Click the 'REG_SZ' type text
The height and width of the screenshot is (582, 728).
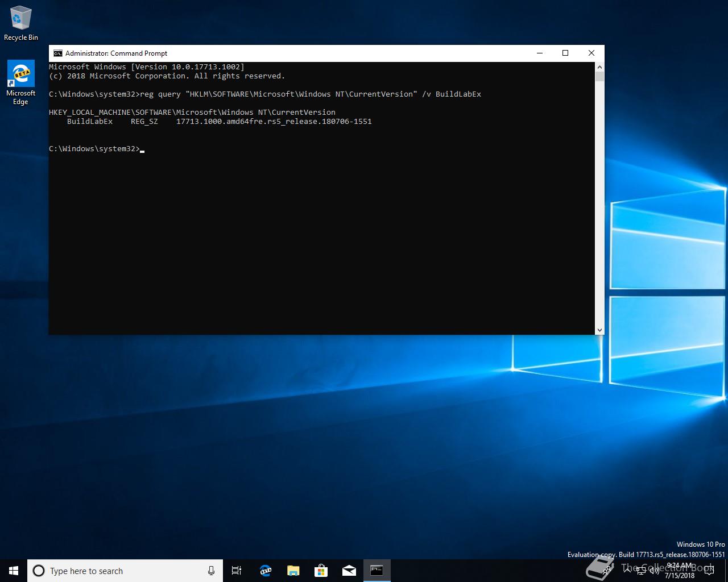[144, 122]
